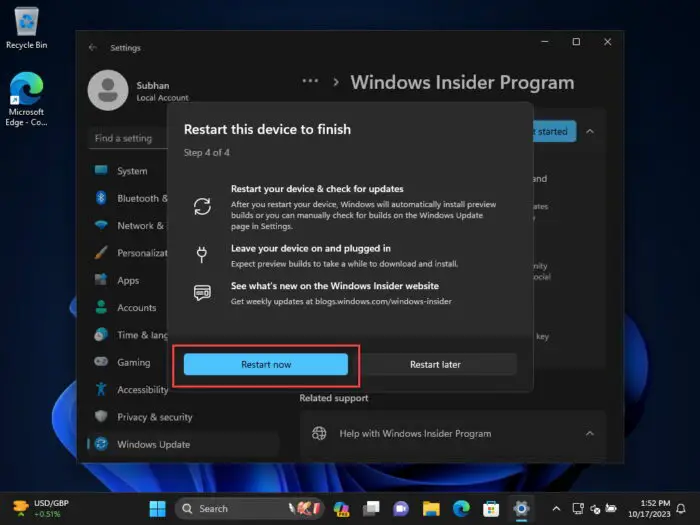Open the Apps settings page
The width and height of the screenshot is (700, 525).
coord(129,280)
